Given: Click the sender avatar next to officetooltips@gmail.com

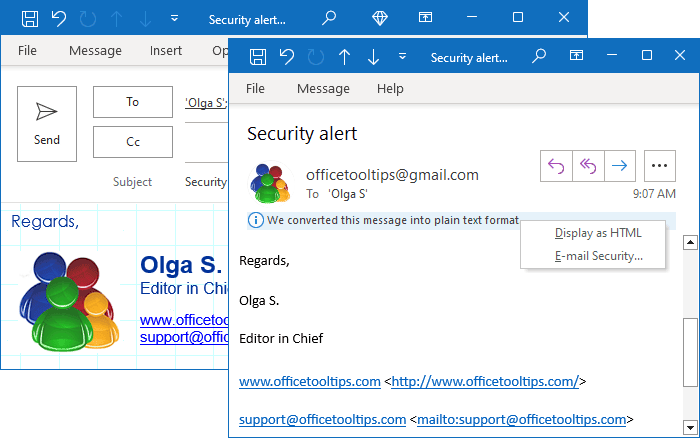Looking at the screenshot, I should tap(270, 183).
